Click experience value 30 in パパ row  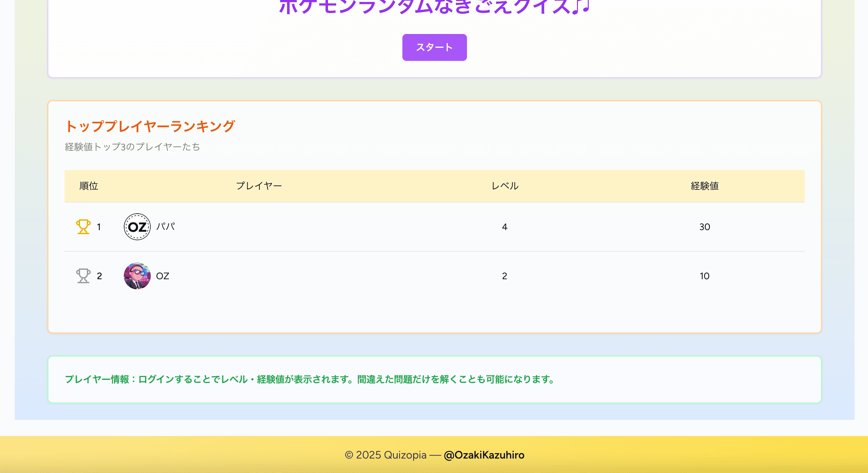704,227
